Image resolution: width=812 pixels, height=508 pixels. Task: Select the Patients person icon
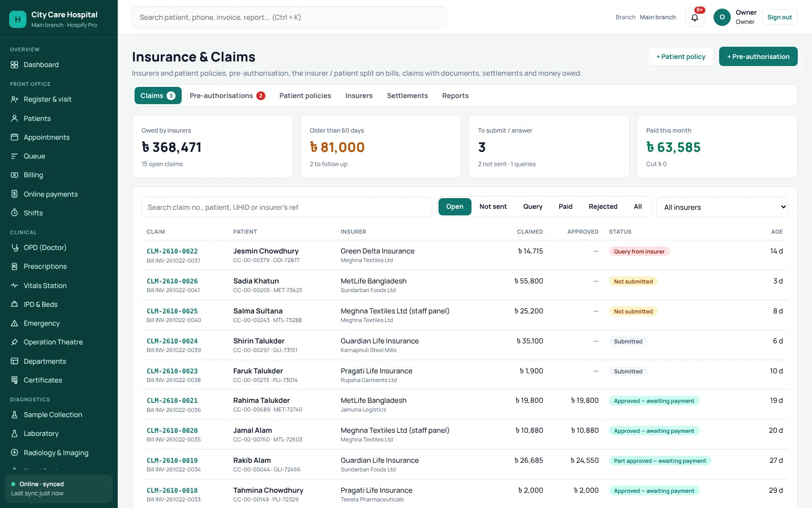click(14, 118)
